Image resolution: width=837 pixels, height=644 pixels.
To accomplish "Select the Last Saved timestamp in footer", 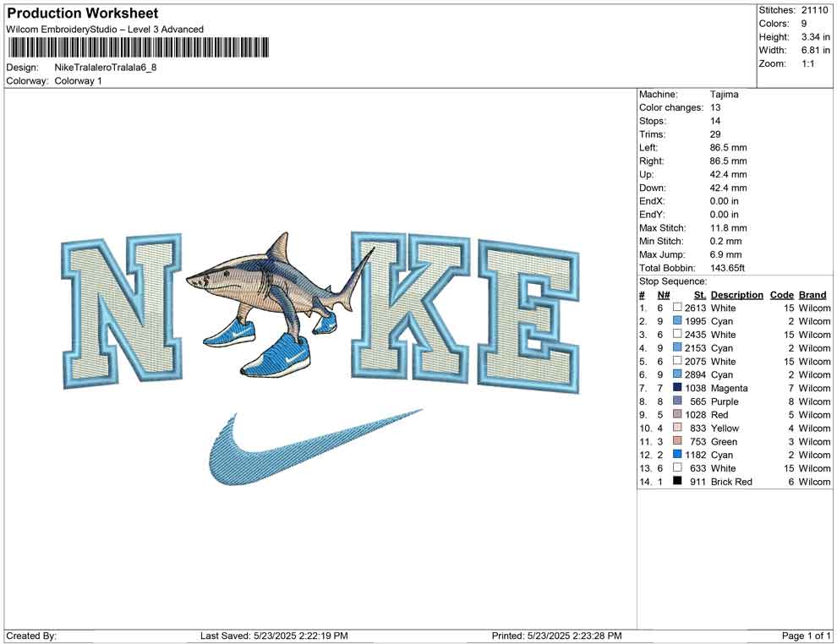I will pyautogui.click(x=274, y=636).
